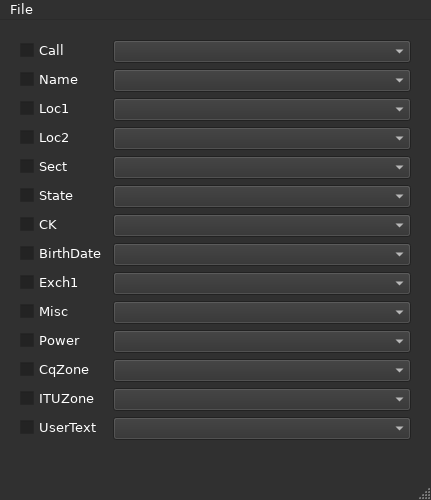Check the Loc2 field checkbox
Viewport: 431px width, 500px height.
(27, 137)
